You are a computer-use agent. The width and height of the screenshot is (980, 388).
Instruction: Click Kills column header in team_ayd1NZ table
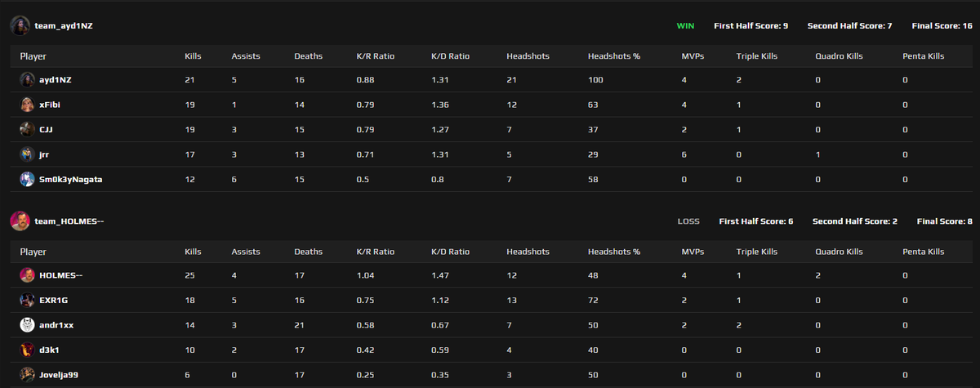[193, 56]
